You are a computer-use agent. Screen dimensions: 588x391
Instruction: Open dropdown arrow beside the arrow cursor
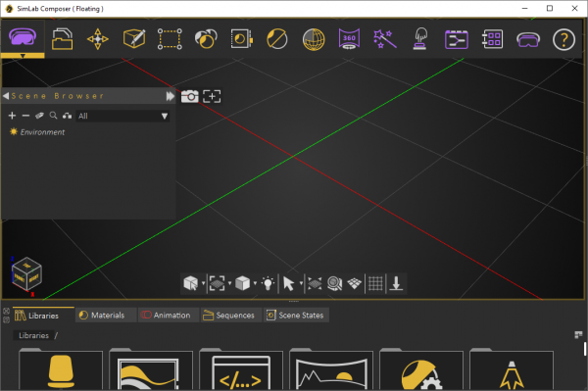(x=301, y=283)
